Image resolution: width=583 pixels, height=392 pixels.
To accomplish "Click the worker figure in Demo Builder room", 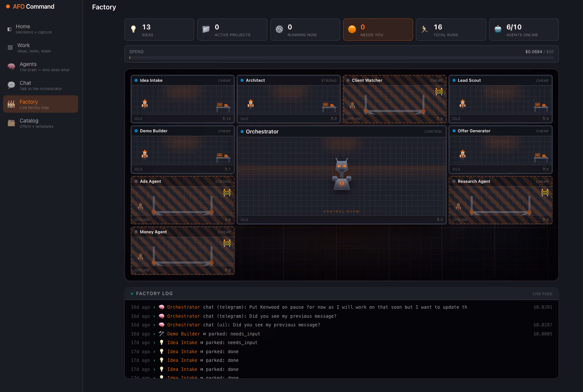I will [x=144, y=154].
